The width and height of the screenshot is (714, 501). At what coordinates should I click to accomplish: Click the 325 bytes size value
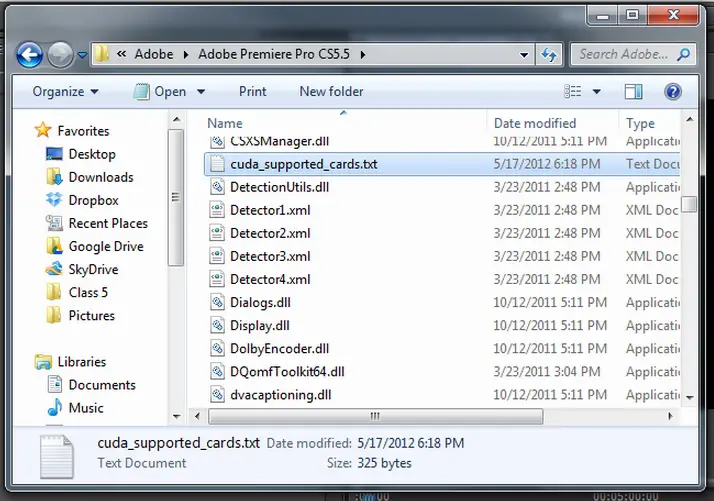[384, 463]
